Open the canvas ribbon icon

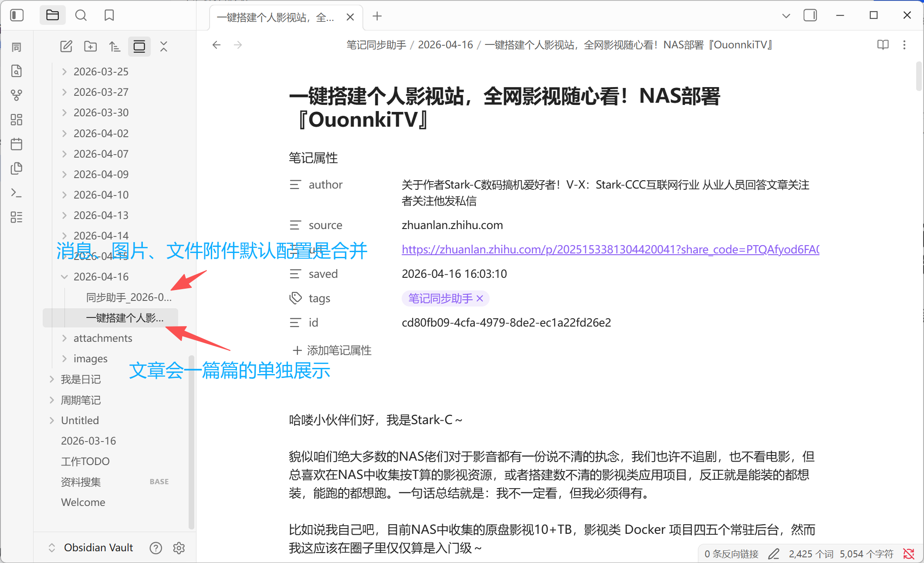pyautogui.click(x=17, y=119)
